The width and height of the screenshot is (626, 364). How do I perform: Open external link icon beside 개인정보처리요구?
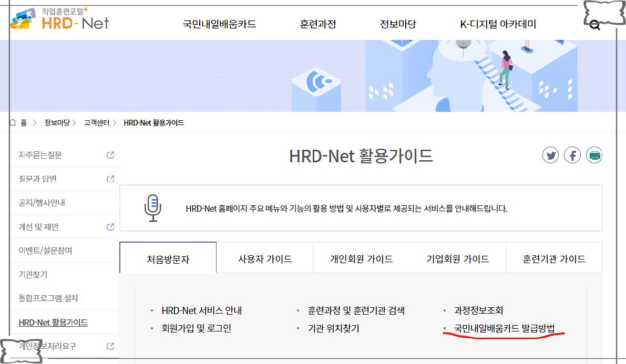tap(109, 346)
